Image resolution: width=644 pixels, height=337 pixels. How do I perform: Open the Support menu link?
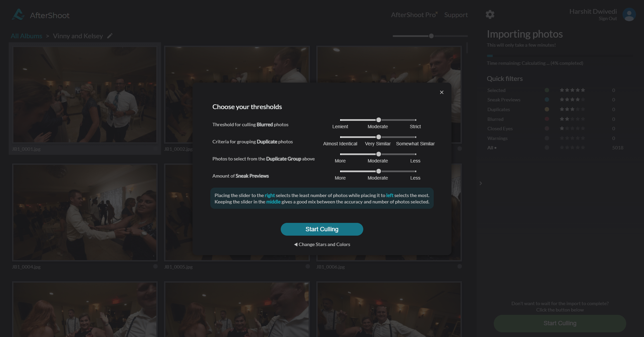coord(456,15)
